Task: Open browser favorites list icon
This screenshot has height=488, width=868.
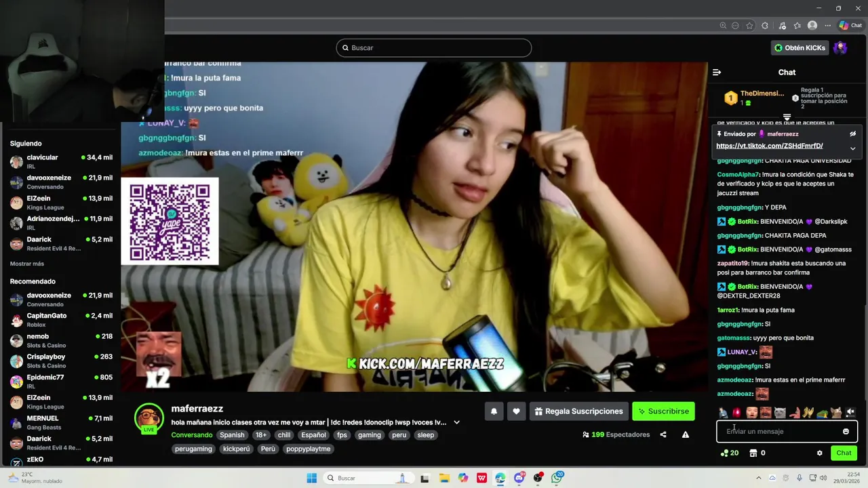Action: coord(797,26)
